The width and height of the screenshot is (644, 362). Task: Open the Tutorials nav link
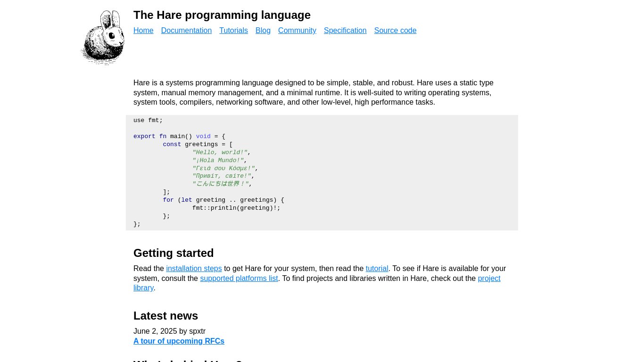[233, 31]
